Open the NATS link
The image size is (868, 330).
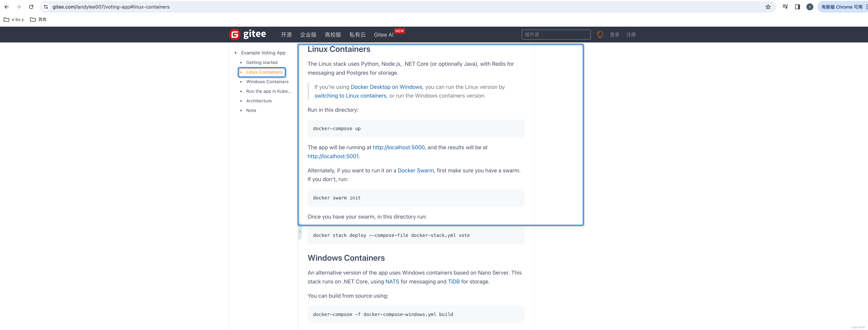pyautogui.click(x=392, y=281)
